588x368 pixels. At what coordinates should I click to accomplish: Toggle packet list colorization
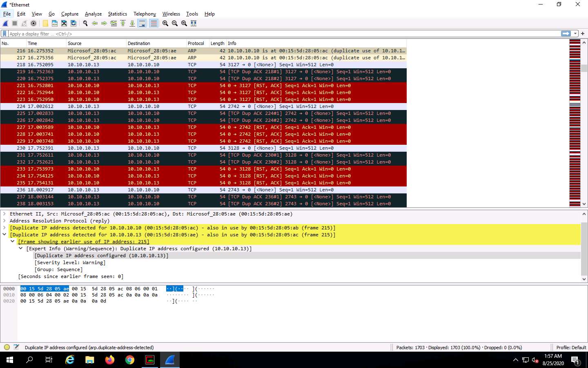point(154,23)
